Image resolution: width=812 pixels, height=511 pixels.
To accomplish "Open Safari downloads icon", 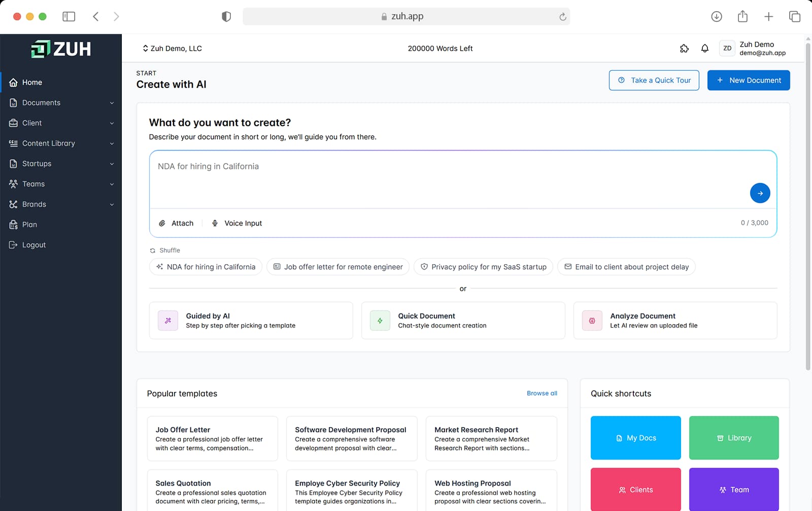I will (x=717, y=16).
